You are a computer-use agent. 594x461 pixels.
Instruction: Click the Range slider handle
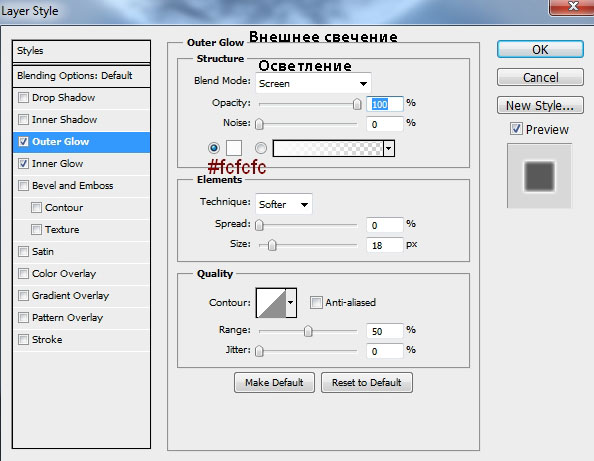point(308,331)
